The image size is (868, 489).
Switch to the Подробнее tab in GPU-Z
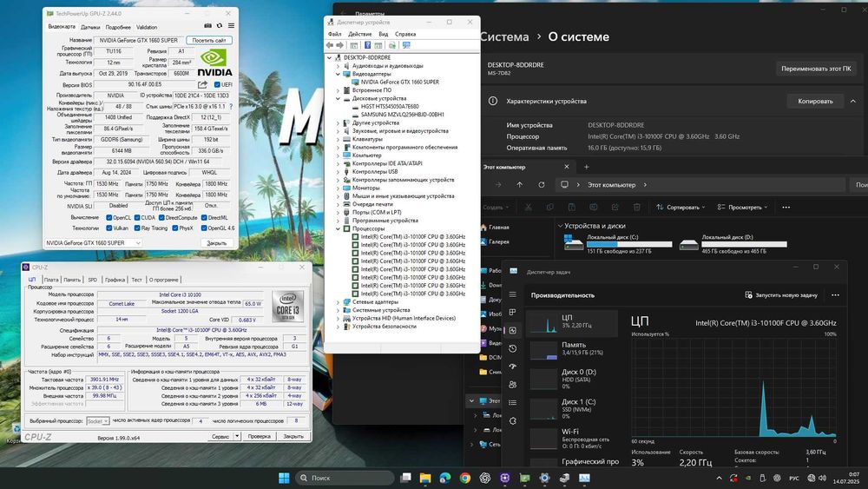click(x=118, y=27)
